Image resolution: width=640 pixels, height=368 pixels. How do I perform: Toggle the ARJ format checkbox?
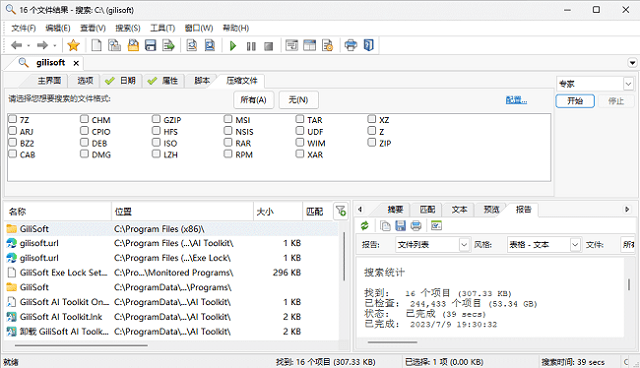pyautogui.click(x=13, y=131)
